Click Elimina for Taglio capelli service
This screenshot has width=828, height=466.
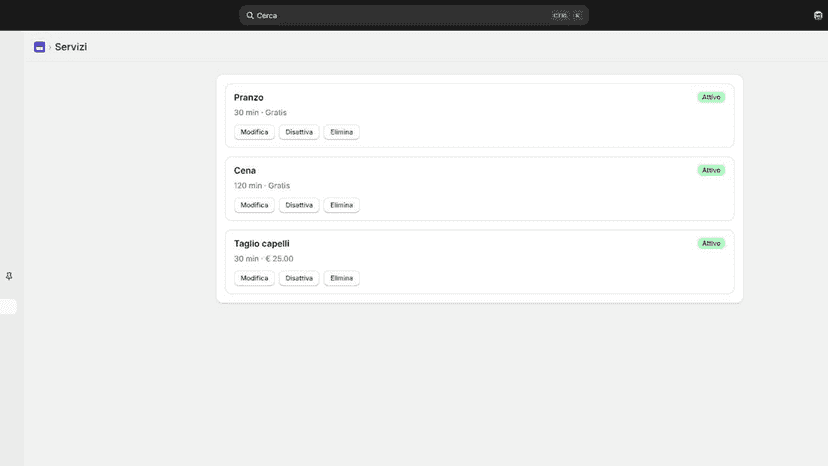[x=342, y=278]
